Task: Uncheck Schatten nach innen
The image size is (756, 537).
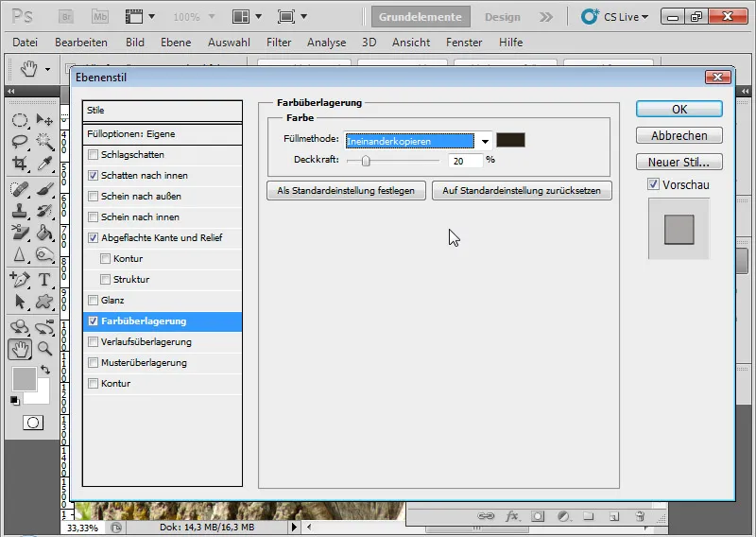Action: click(x=93, y=176)
